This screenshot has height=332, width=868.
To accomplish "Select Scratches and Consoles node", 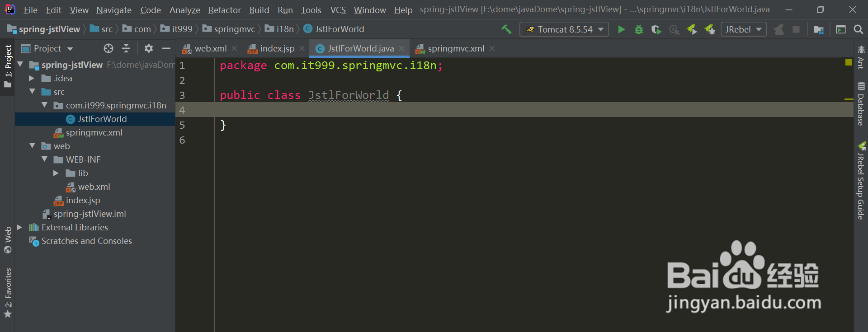I will [80, 241].
